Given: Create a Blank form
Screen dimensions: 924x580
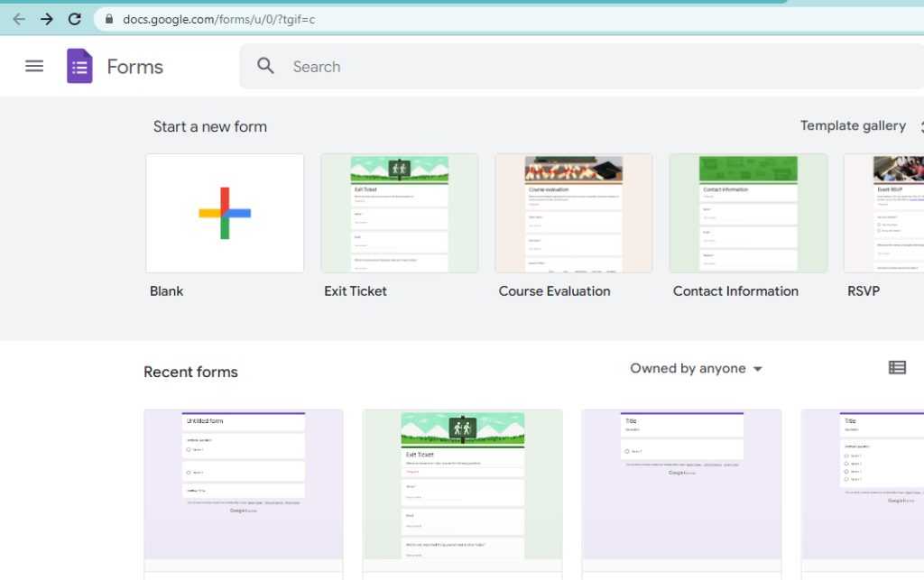Looking at the screenshot, I should (x=225, y=213).
